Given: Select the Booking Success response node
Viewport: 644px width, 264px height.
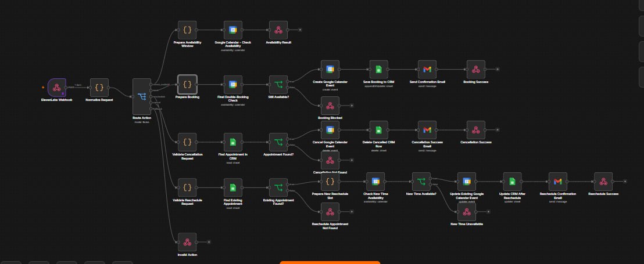Looking at the screenshot, I should pyautogui.click(x=475, y=69).
